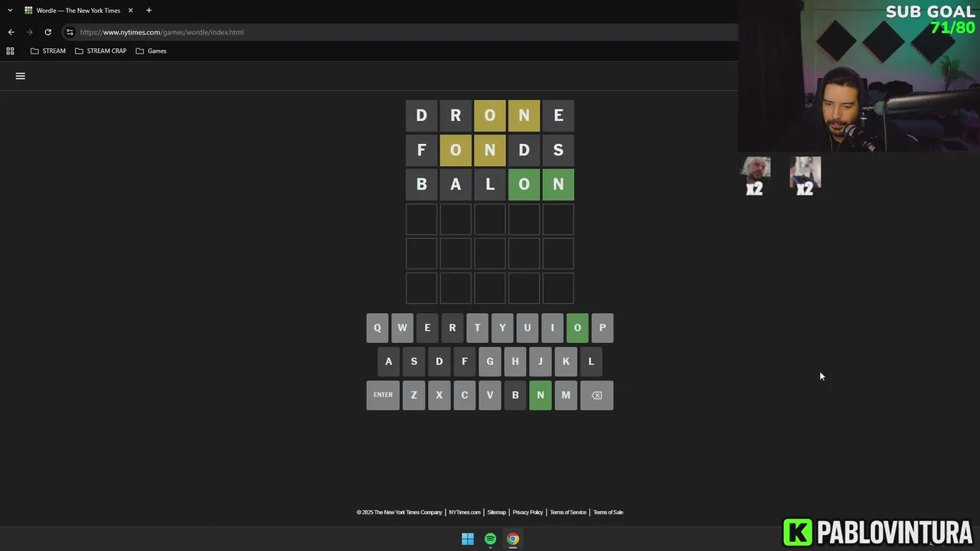The width and height of the screenshot is (980, 551).
Task: Tap the Y key
Action: (x=502, y=328)
